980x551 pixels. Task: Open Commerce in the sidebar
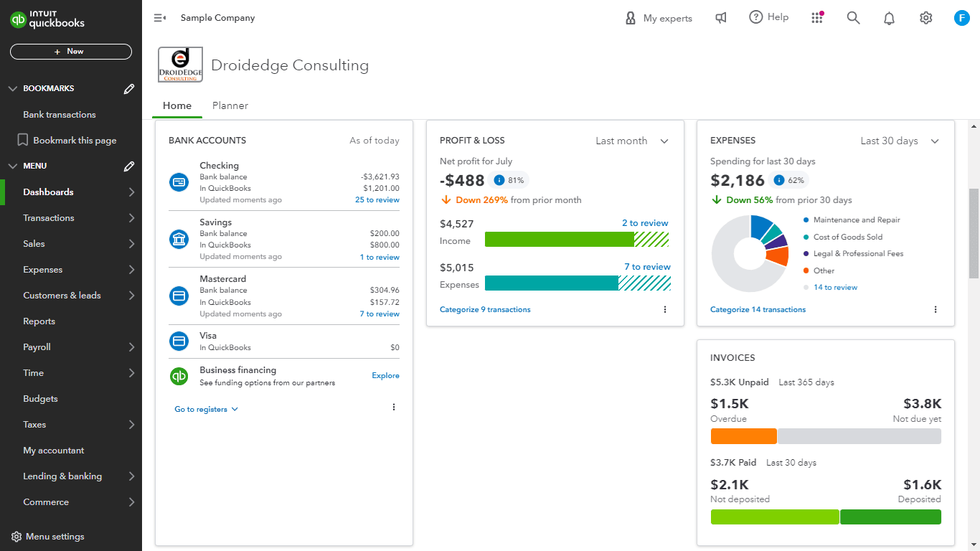pos(46,502)
